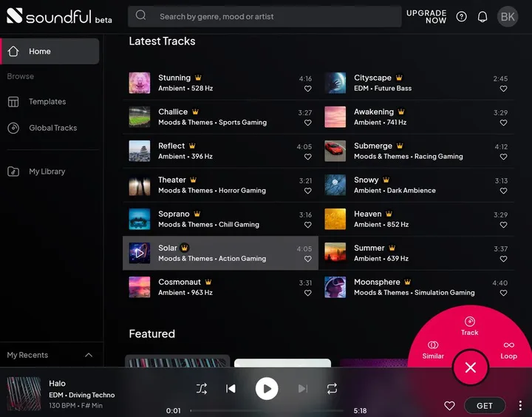Click the Reflect track title
The image size is (532, 417).
(171, 146)
